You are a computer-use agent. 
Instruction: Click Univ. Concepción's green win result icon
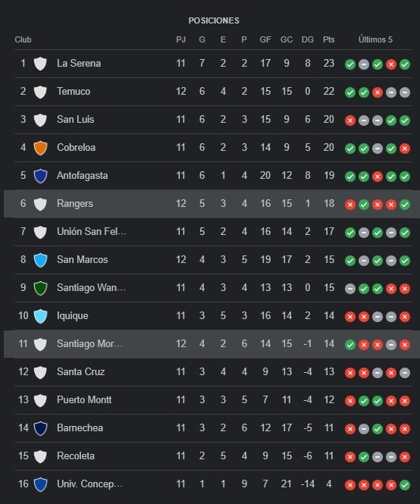405,485
